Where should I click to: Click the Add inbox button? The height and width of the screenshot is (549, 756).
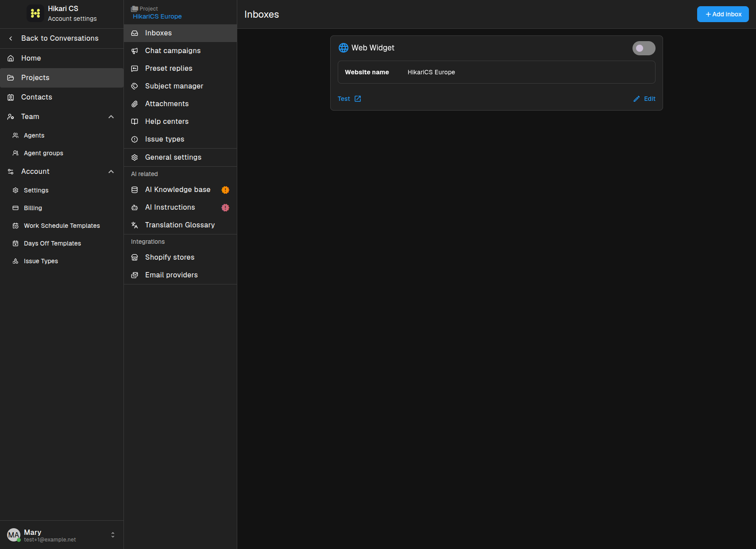click(x=723, y=14)
